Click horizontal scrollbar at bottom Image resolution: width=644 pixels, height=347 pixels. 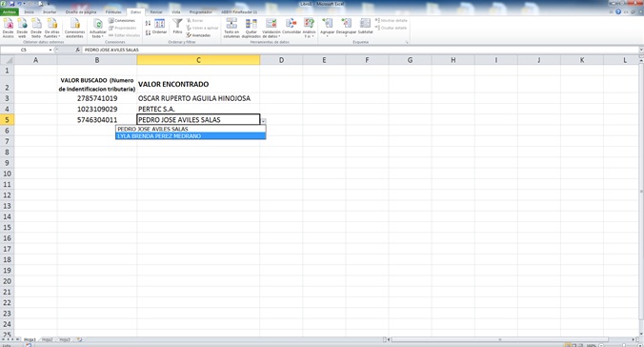(x=499, y=339)
